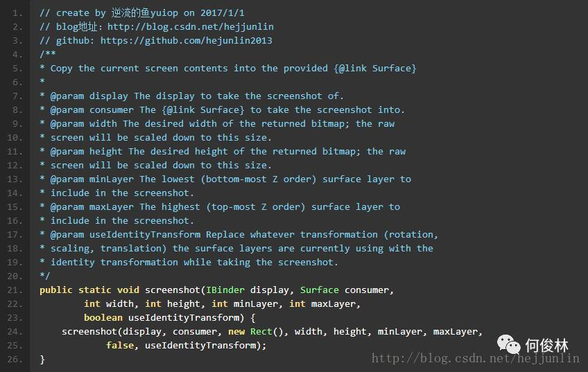Click the WeChat logo icon in watermark

click(x=508, y=344)
